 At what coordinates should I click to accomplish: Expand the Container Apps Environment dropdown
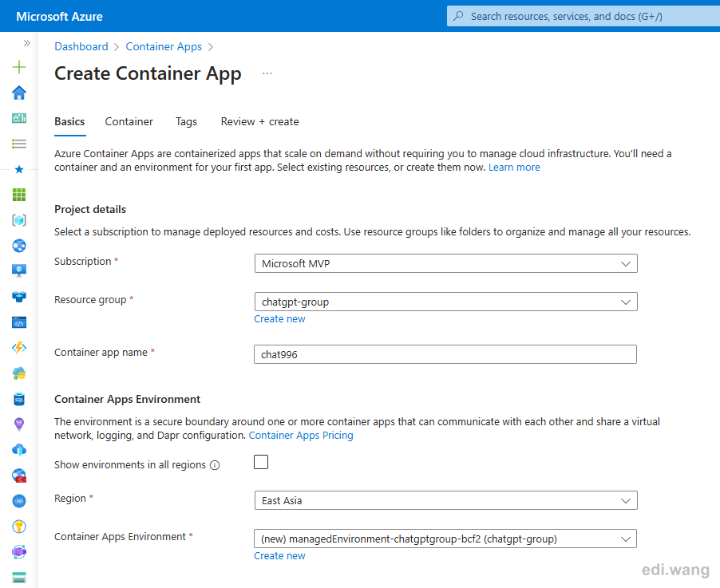(445, 539)
